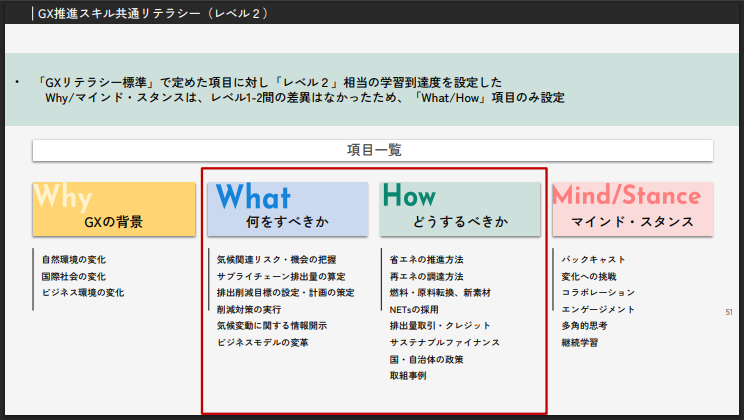Screen dimensions: 744x420
Task: Click ビジネスモデルの変革 item
Action: 263,343
